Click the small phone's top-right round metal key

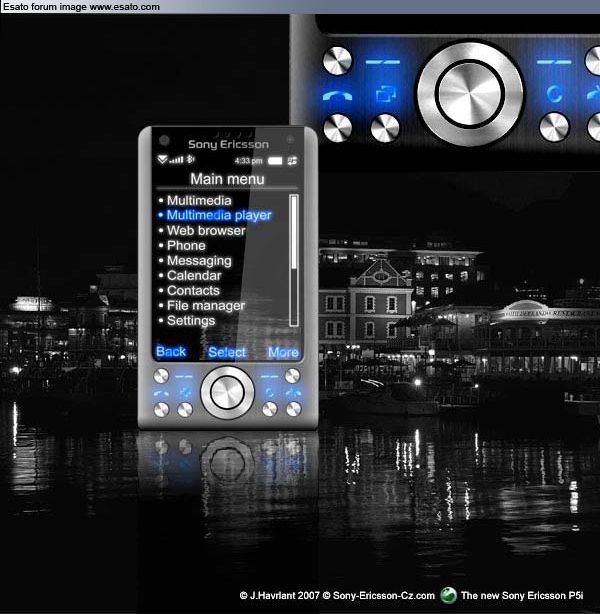click(x=293, y=376)
